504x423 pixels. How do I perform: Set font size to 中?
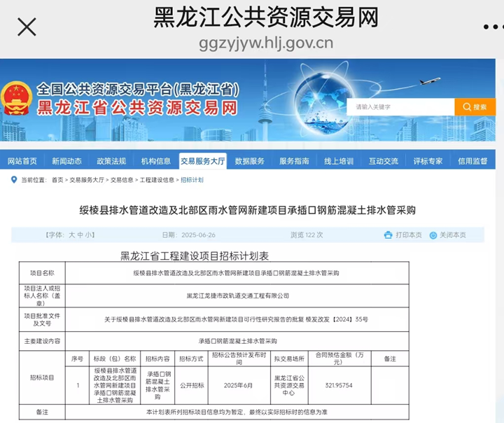pyautogui.click(x=80, y=235)
